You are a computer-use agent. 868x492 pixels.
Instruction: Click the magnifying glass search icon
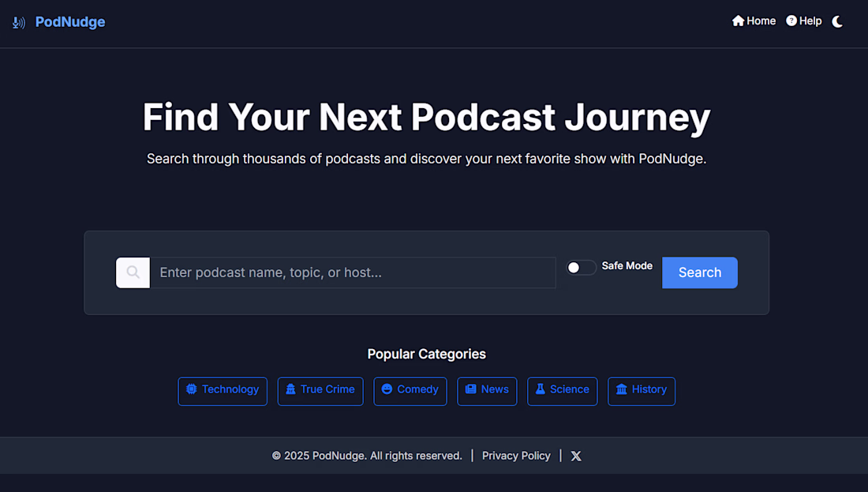(133, 272)
